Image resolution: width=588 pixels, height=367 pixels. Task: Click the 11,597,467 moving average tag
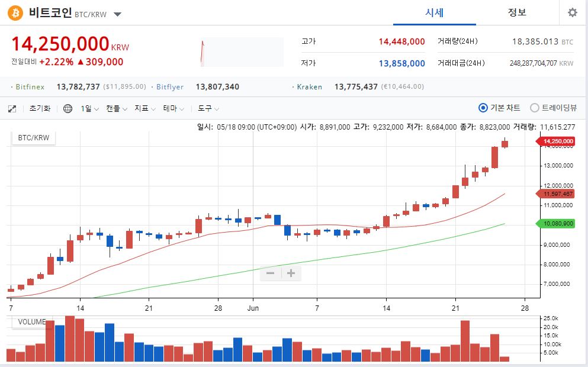click(556, 194)
